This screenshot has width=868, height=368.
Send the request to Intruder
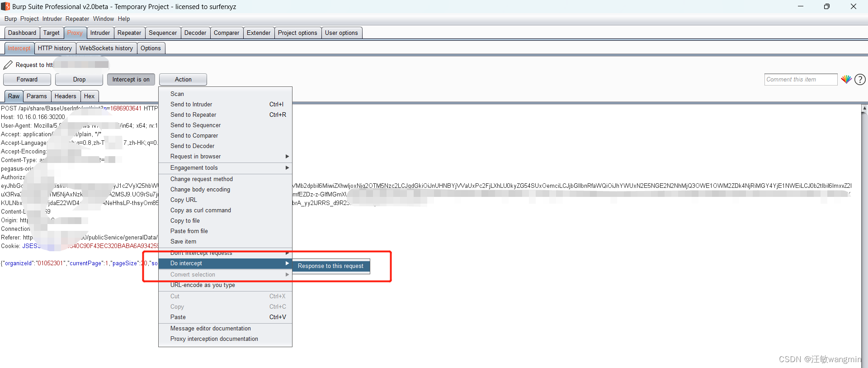coord(225,104)
